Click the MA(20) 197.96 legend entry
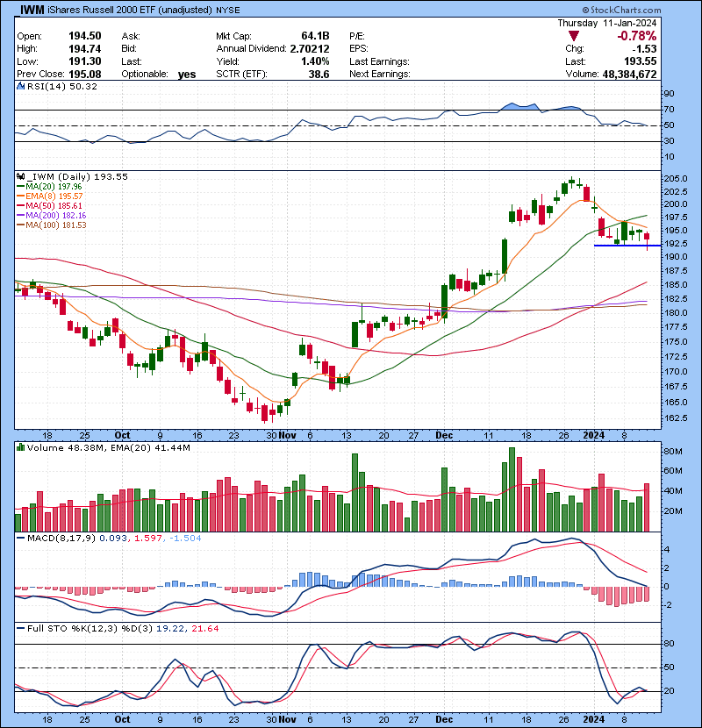The width and height of the screenshot is (702, 728). (54, 186)
